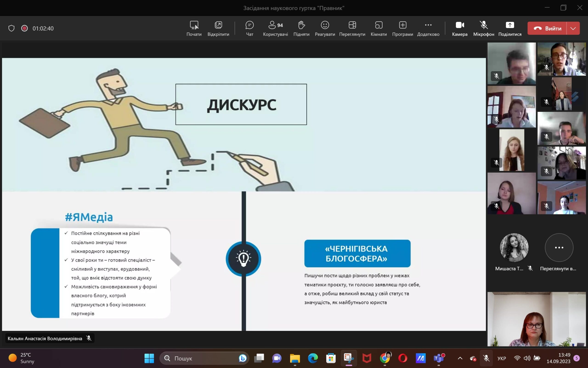Open the Додатково more options menu
Image resolution: width=588 pixels, height=368 pixels.
428,29
